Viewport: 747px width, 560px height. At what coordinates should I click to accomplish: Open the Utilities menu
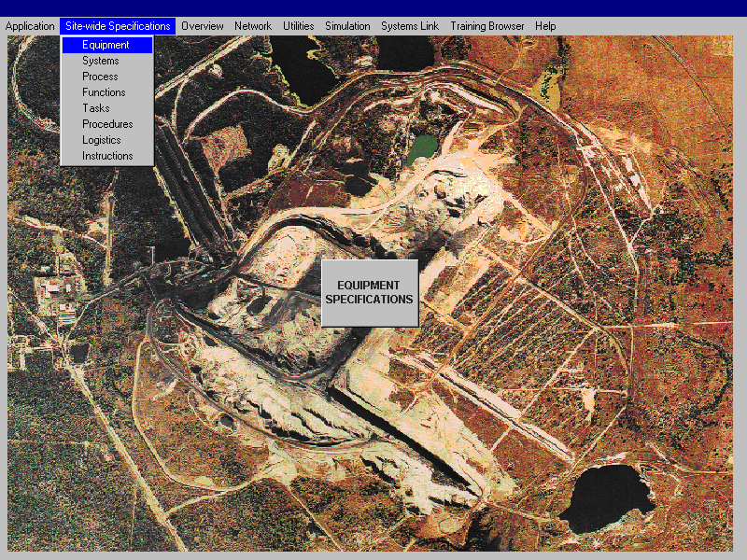coord(298,26)
